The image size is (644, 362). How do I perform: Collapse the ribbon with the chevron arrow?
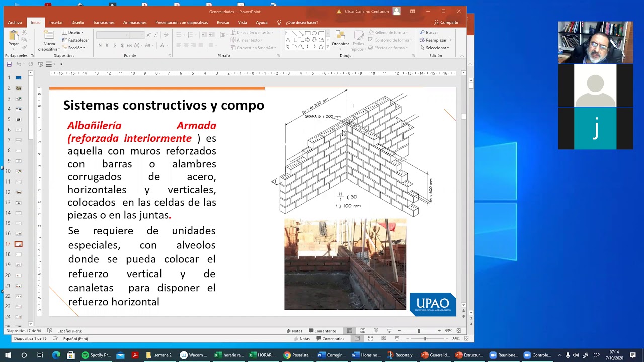[462, 56]
